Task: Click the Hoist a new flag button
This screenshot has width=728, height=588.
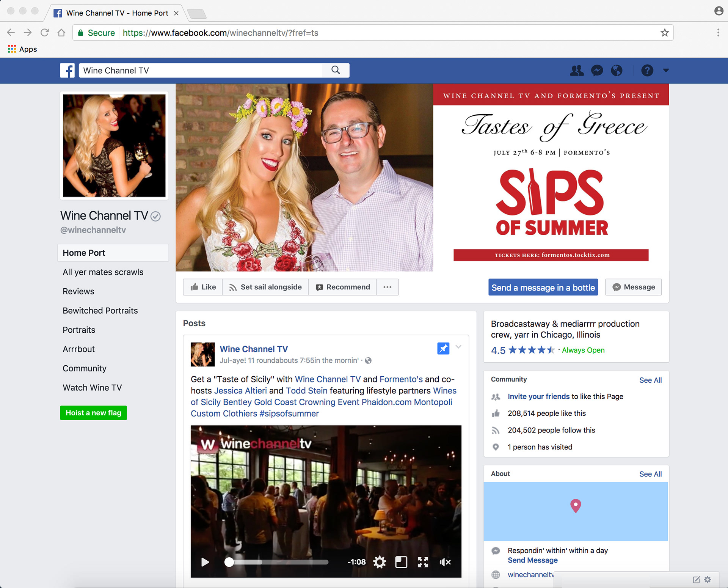Action: [x=94, y=413]
